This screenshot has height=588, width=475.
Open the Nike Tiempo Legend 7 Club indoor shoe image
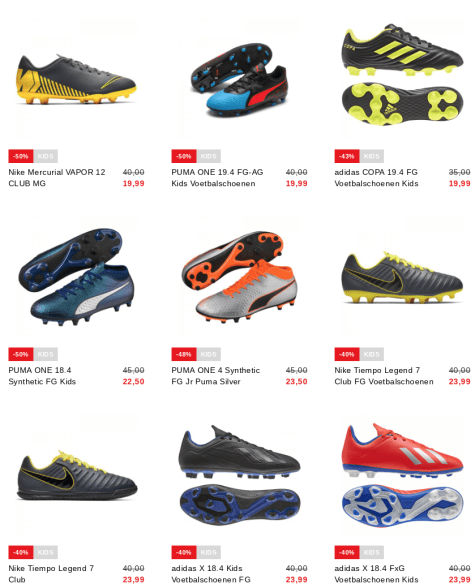click(76, 476)
